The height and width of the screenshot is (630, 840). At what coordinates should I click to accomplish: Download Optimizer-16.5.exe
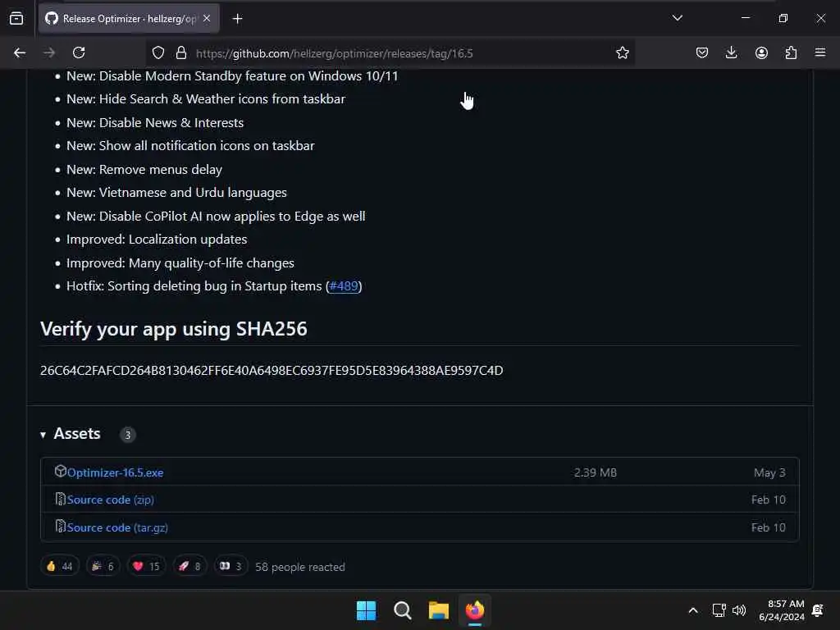(x=115, y=472)
